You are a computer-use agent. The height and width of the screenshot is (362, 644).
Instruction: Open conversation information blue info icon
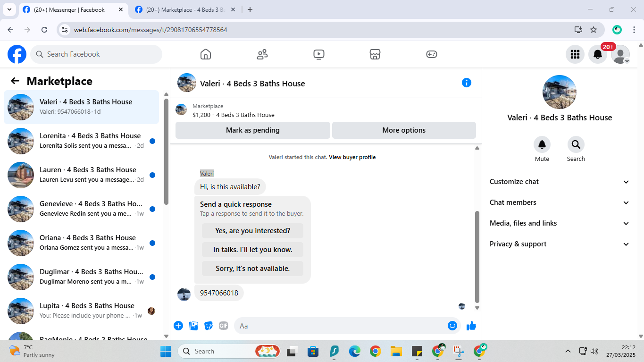click(x=467, y=83)
